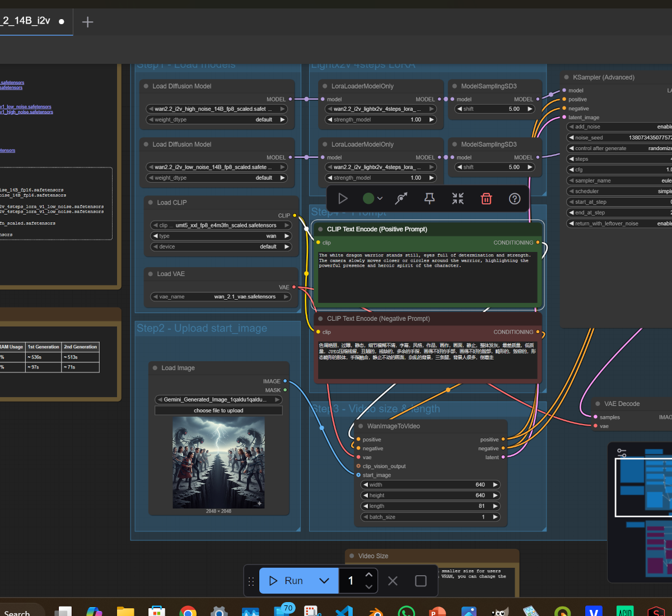Open a new workflow tab with plus
The image size is (672, 616).
(87, 22)
